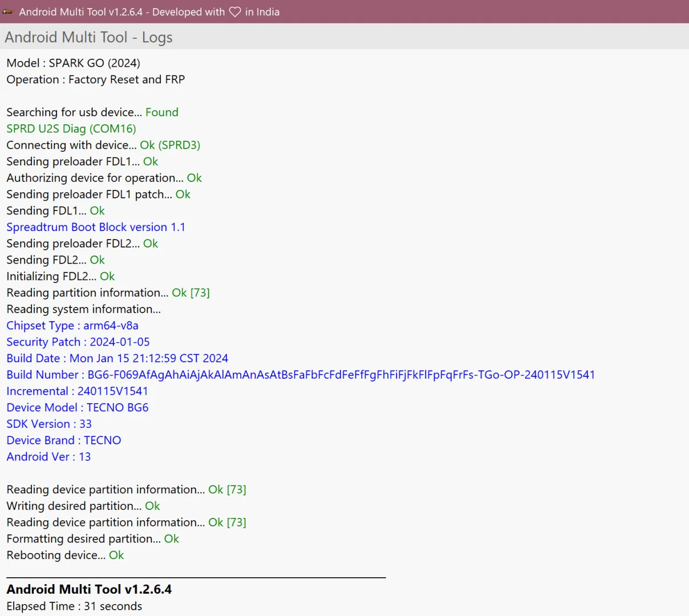The image size is (689, 616).
Task: Click 'SPRD U2S Diag (COM16)' log entry
Action: click(x=71, y=129)
